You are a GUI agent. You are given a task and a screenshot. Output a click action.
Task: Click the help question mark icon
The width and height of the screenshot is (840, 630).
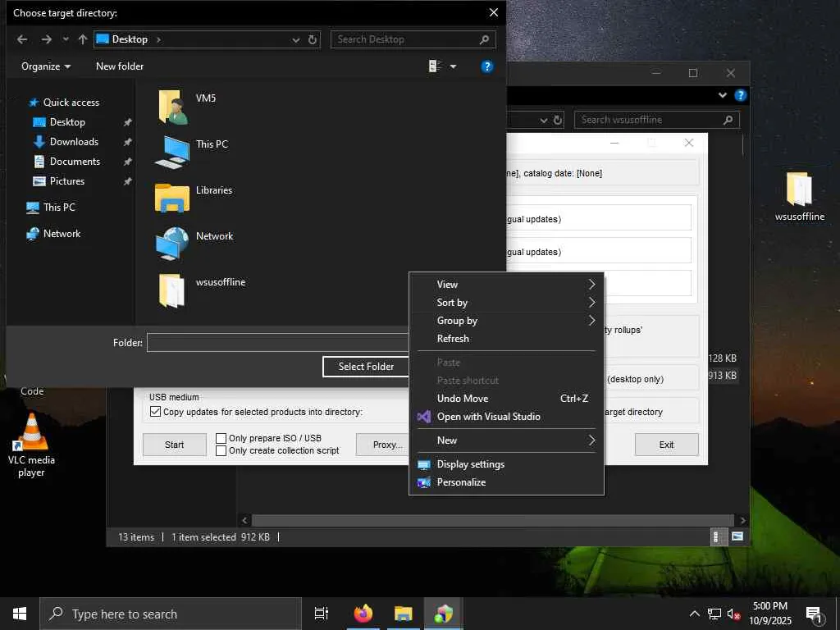487,66
